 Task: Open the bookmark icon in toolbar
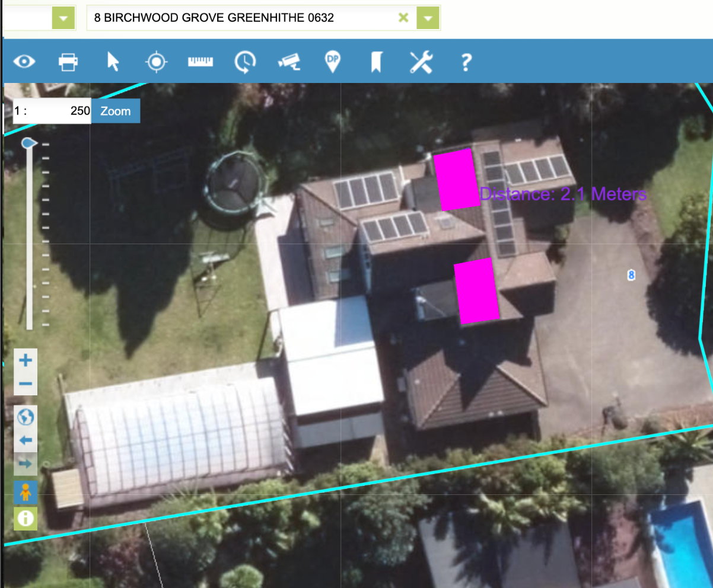coord(376,62)
